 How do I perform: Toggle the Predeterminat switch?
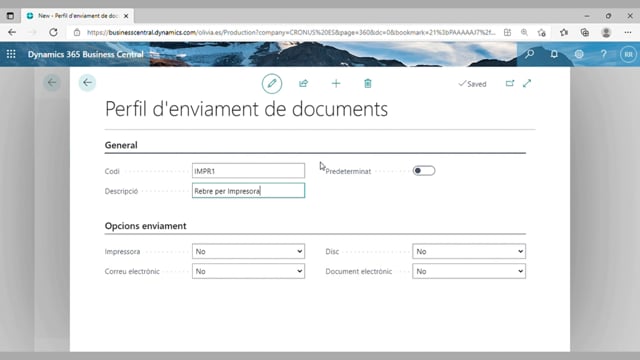(x=424, y=171)
